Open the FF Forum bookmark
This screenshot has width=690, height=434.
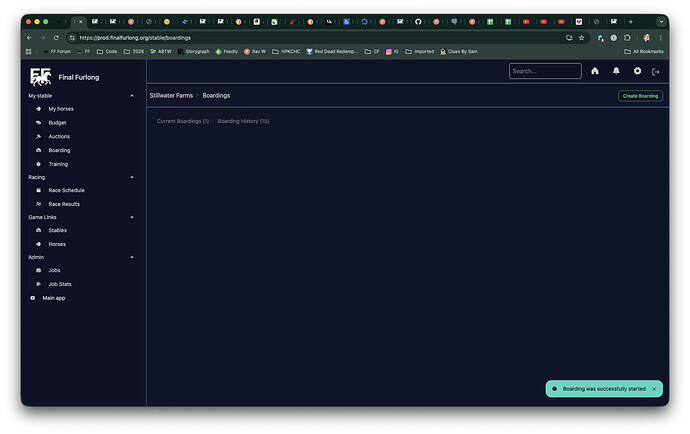pos(57,51)
